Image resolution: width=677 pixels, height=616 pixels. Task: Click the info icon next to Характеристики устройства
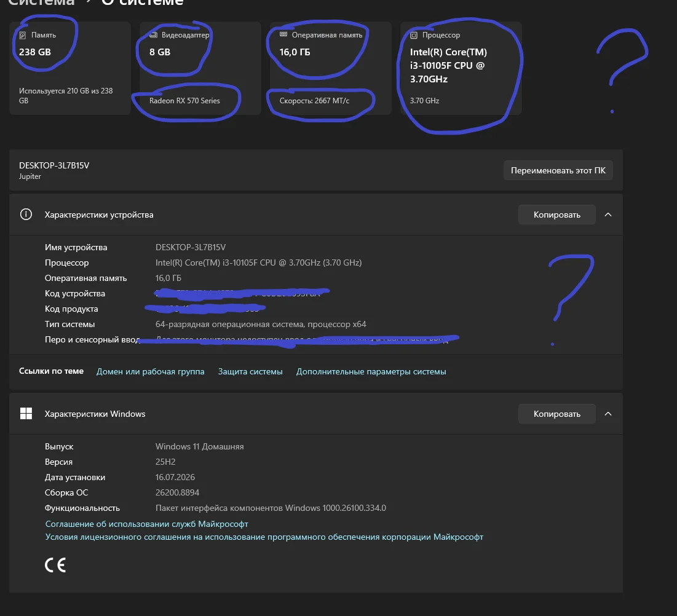click(x=26, y=214)
